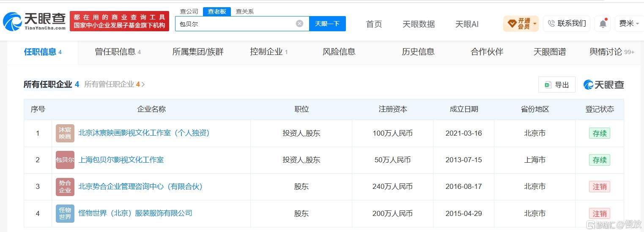Open the 曾任职信息 tab
The image size is (644, 232).
click(118, 52)
